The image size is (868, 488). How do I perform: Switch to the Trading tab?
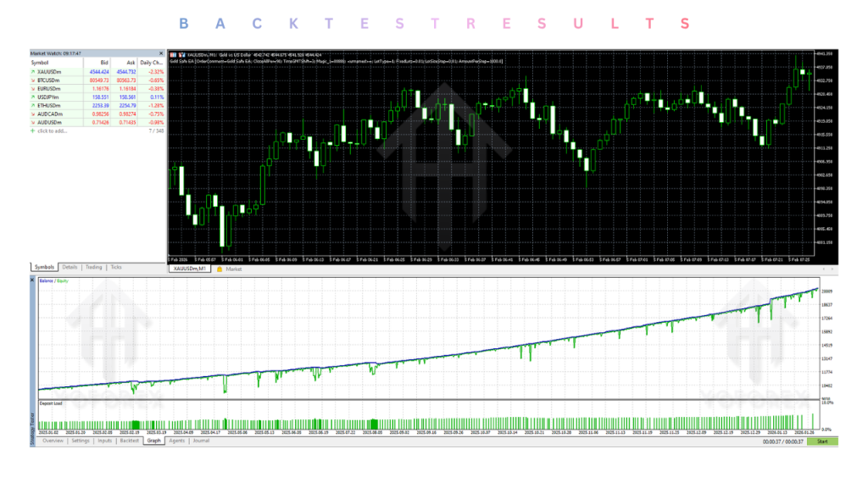coord(93,267)
